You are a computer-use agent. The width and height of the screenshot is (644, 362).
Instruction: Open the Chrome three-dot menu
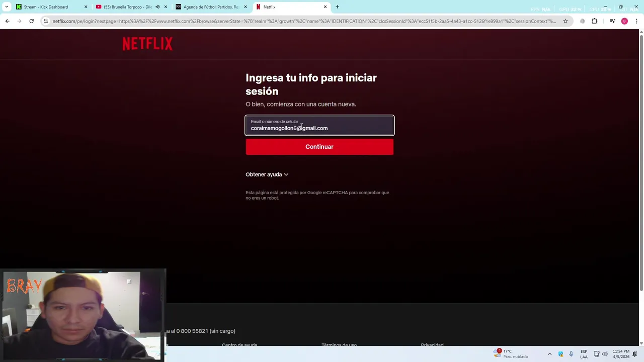(636, 21)
